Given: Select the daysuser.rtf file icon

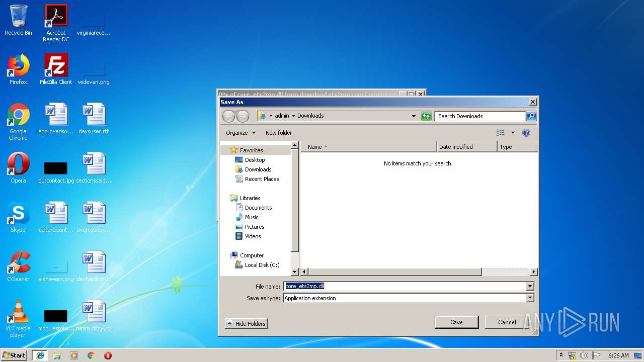Looking at the screenshot, I should 94,119.
